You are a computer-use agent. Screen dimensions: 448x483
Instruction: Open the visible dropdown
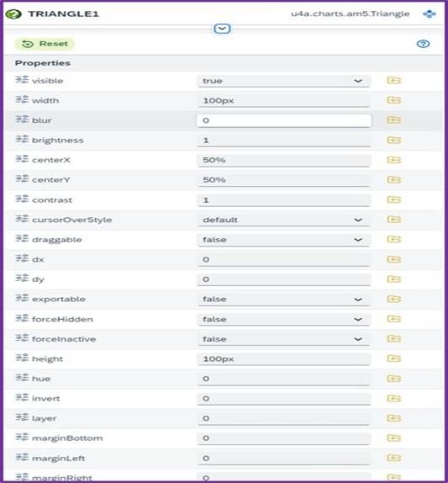tap(283, 81)
